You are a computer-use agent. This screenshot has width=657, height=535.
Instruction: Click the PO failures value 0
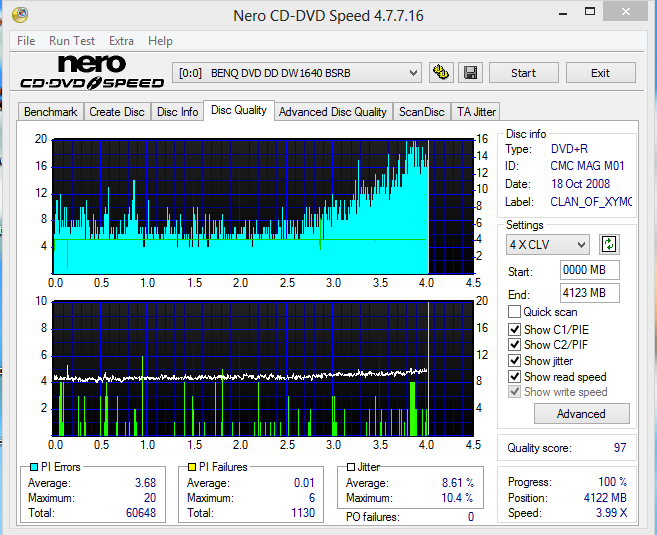(471, 517)
